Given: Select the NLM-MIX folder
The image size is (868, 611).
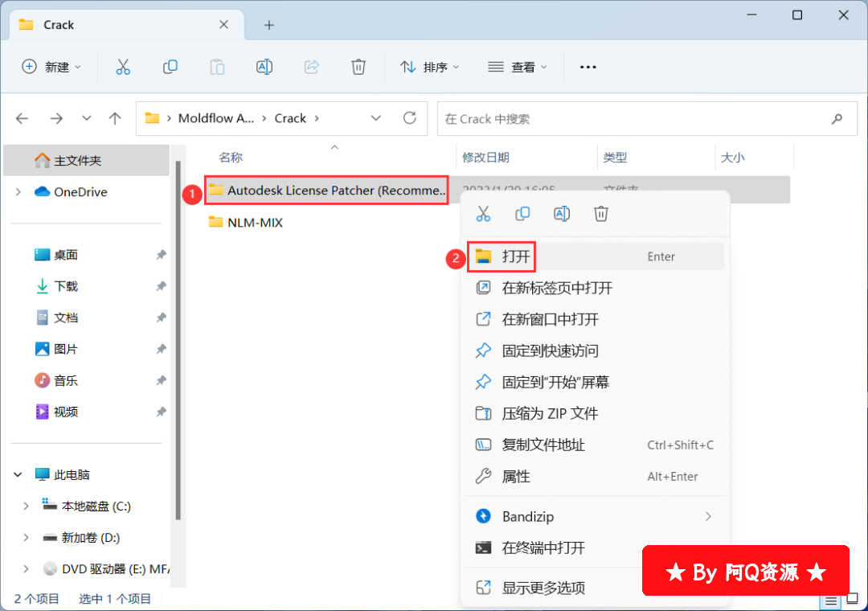Looking at the screenshot, I should (246, 223).
